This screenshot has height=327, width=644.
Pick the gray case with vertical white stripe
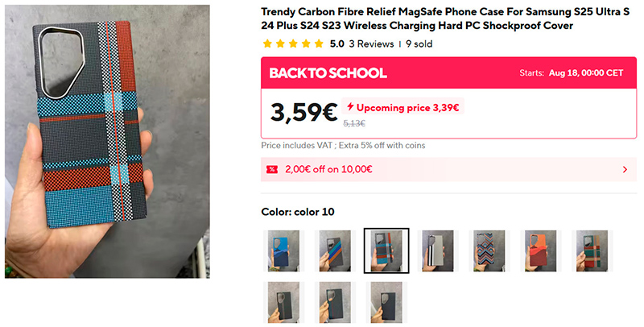tap(438, 250)
